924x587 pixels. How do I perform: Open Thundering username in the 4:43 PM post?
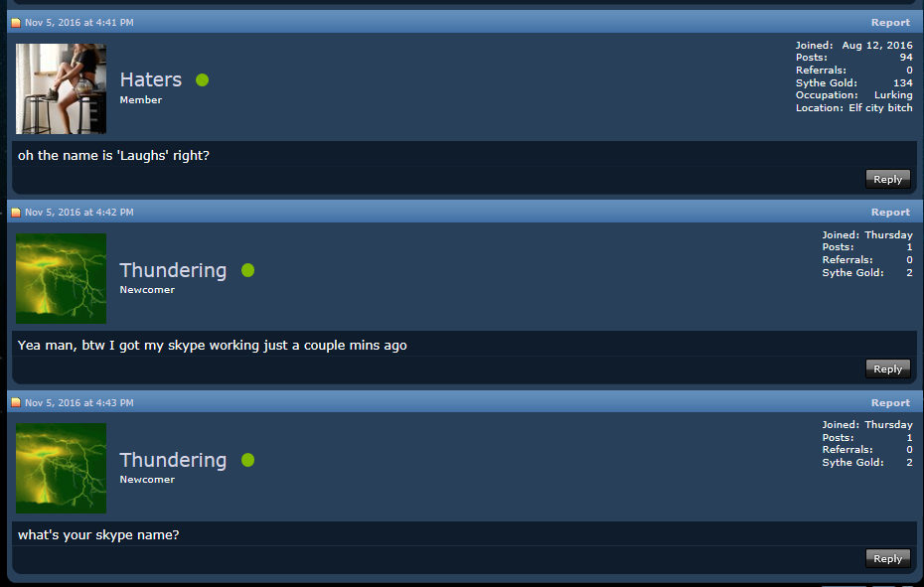(x=173, y=460)
